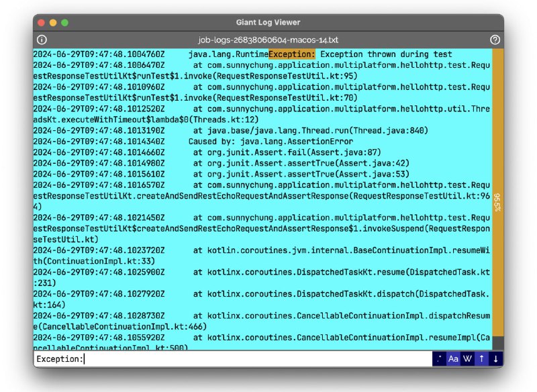The image size is (537, 392).
Task: Maximize window with green button
Action: click(x=65, y=22)
